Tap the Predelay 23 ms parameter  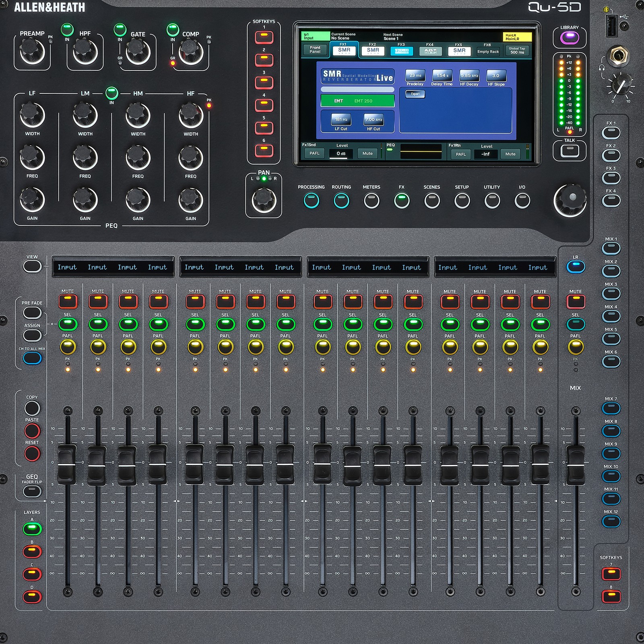[x=415, y=76]
